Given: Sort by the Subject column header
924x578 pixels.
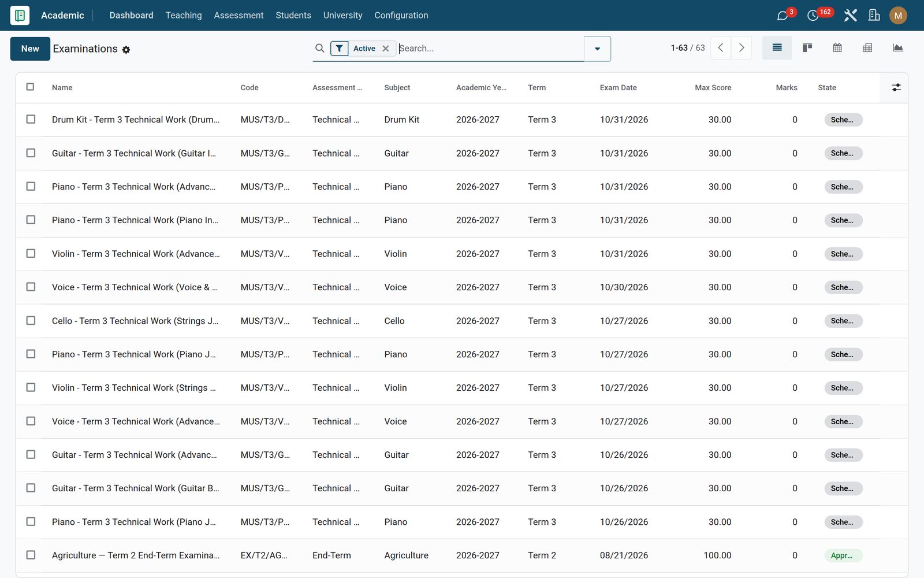Looking at the screenshot, I should (397, 88).
